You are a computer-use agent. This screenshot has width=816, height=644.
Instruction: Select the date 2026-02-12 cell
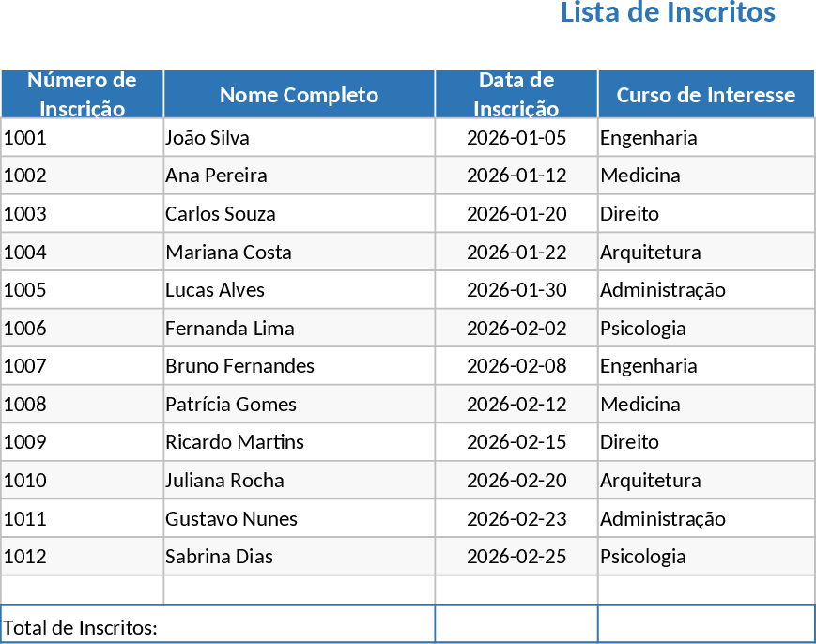[516, 405]
